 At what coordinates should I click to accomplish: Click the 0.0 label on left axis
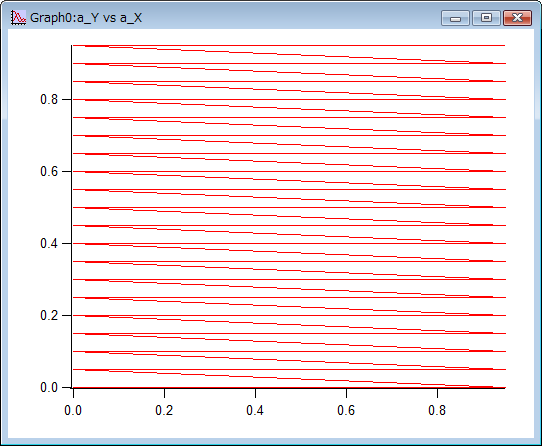[x=49, y=387]
